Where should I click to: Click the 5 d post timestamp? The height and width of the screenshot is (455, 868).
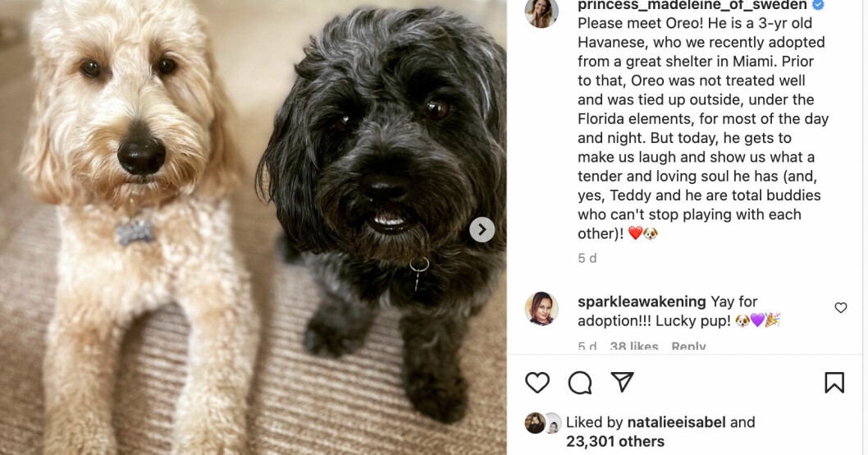[587, 258]
